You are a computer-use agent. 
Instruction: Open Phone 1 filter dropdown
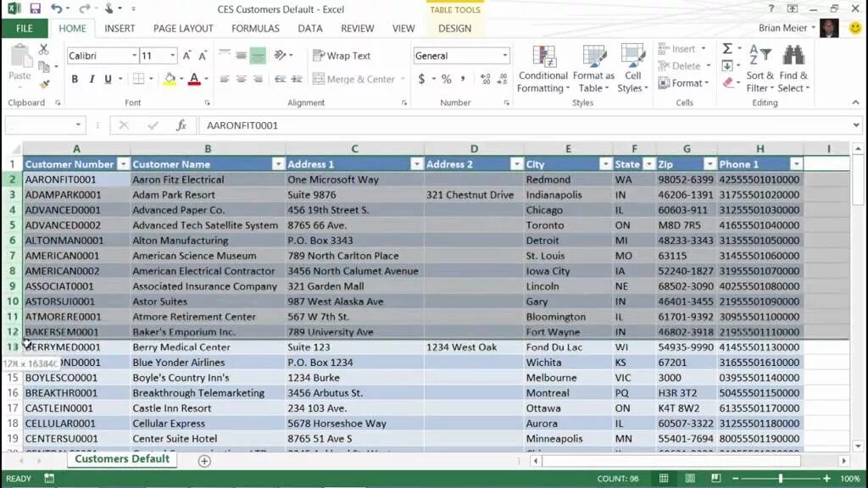click(x=796, y=164)
